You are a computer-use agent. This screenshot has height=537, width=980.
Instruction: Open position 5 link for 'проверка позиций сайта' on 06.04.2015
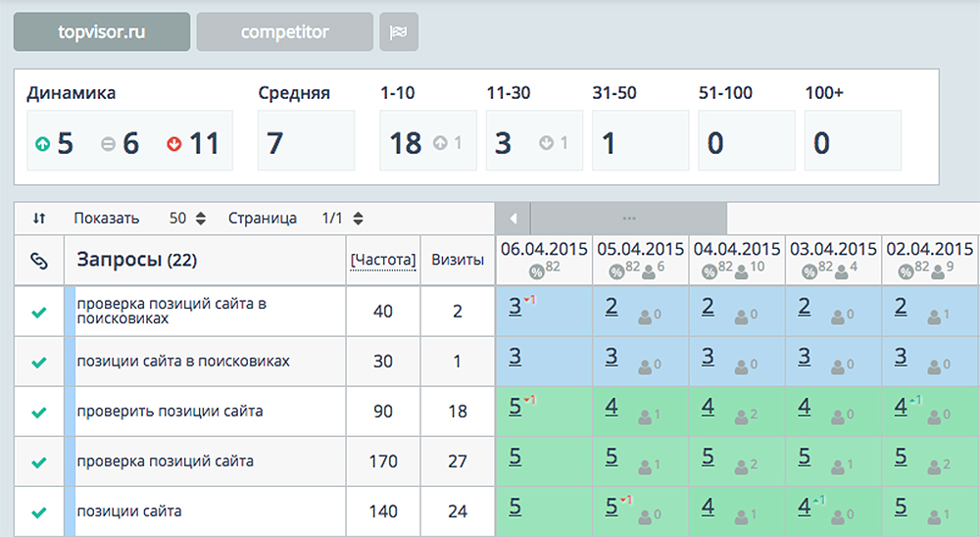coord(515,457)
